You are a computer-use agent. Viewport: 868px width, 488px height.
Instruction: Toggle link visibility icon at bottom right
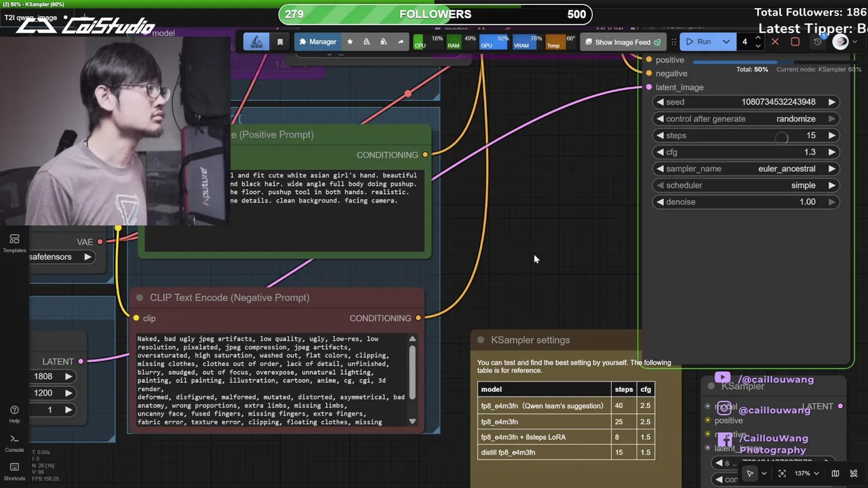855,473
